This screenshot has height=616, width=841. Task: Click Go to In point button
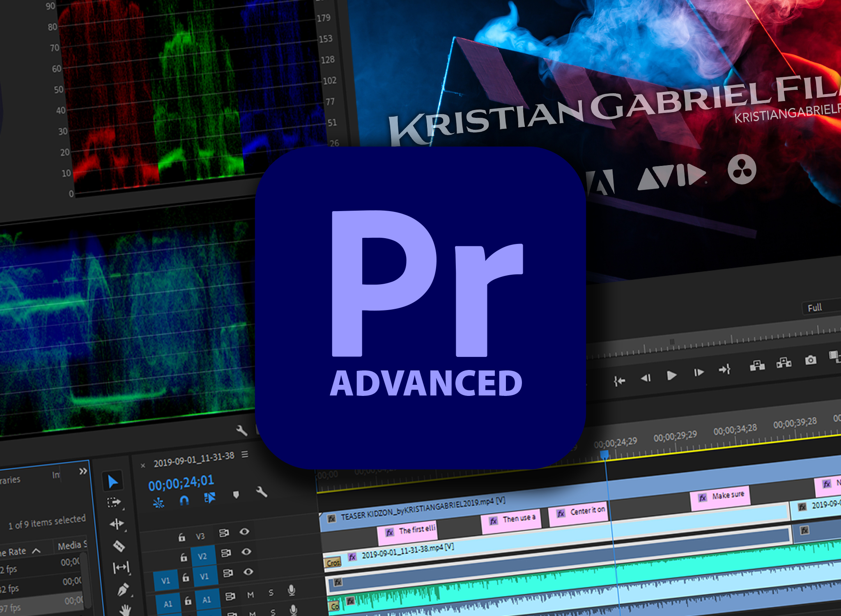619,382
